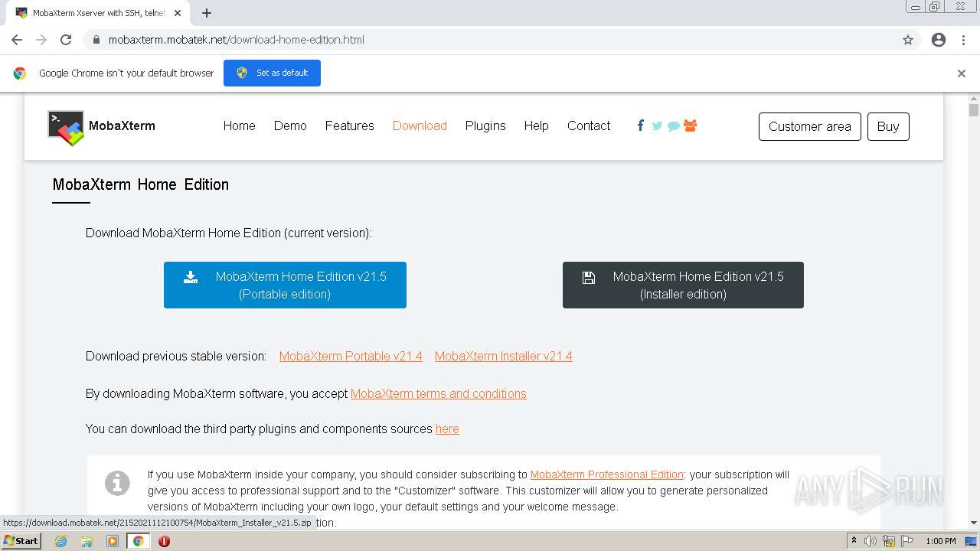Screen dimensions: 980x551
Task: Click the MobaXterm Home Edition heading
Action: (141, 184)
